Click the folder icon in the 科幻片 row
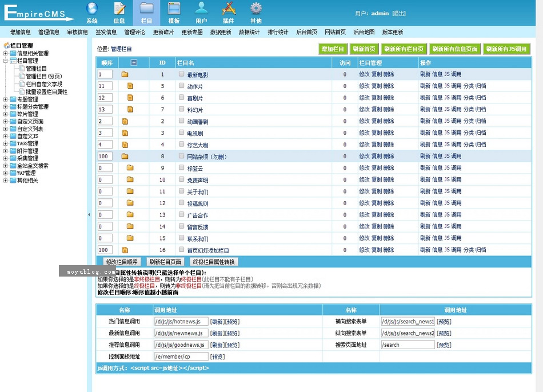 coord(130,109)
